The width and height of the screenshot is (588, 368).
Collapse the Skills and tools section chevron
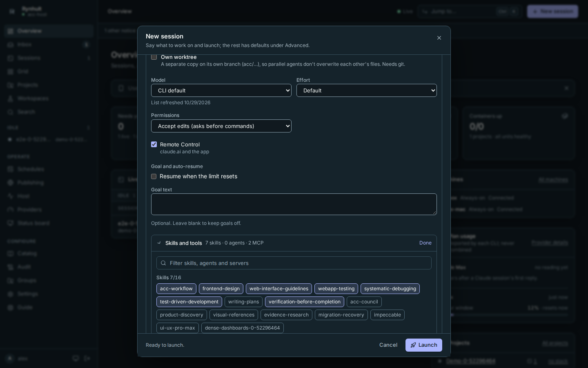159,243
